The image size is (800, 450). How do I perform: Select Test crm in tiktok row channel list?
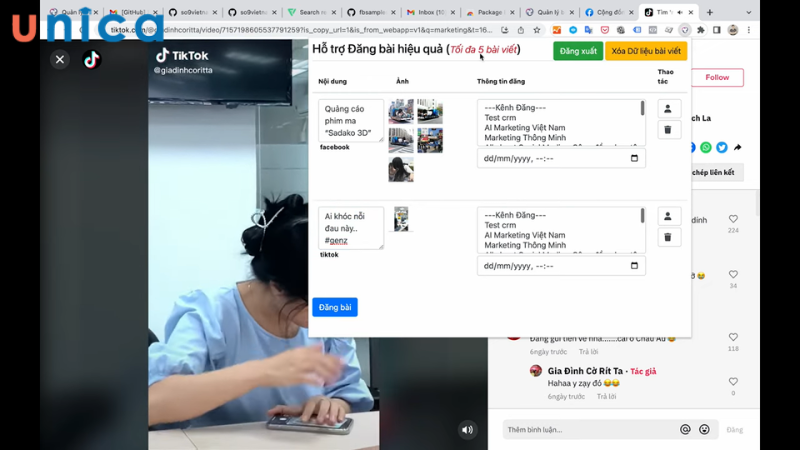pos(500,225)
